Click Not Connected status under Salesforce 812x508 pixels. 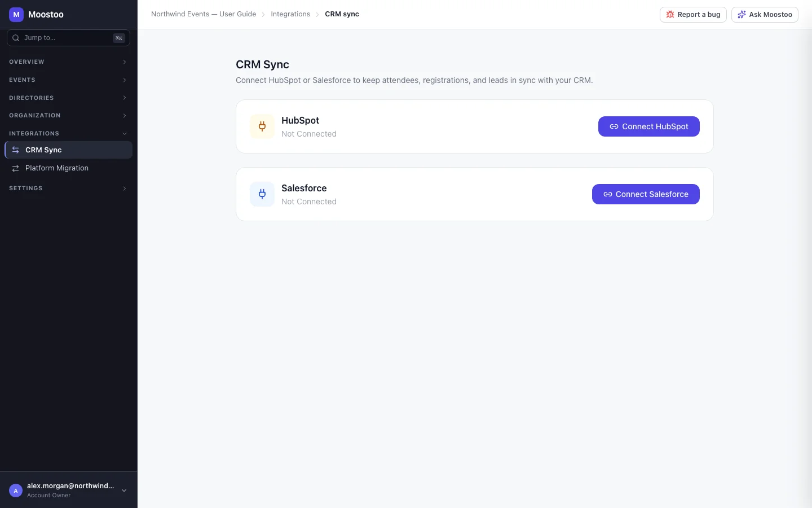point(309,202)
